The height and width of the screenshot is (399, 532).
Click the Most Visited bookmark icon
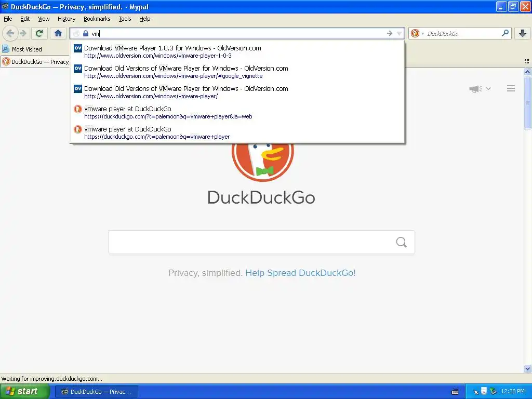click(5, 49)
